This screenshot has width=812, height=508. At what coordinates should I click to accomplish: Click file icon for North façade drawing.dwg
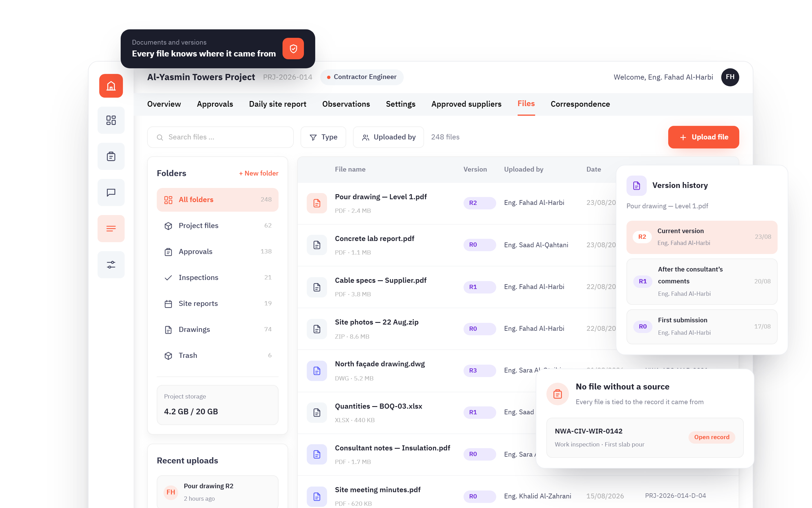coord(317,371)
